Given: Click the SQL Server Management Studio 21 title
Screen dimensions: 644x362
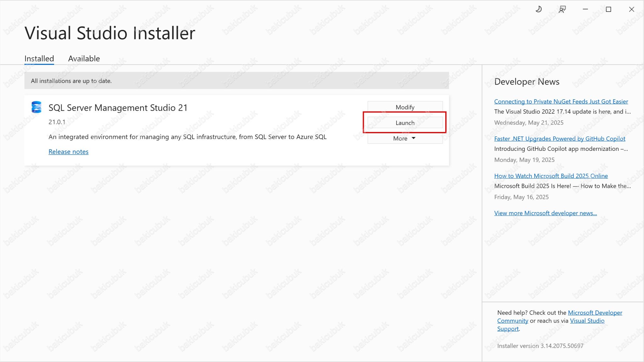Looking at the screenshot, I should coord(118,107).
